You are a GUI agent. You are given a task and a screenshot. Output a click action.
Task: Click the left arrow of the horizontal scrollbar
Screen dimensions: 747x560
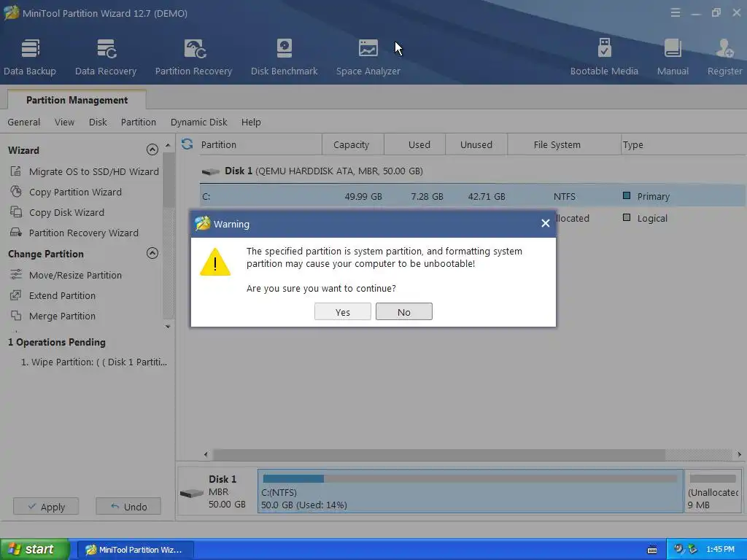pyautogui.click(x=206, y=454)
